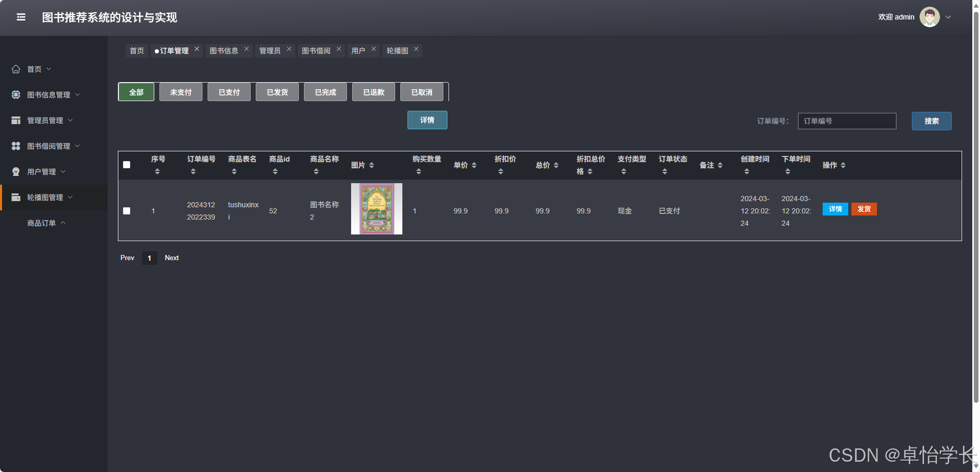The height and width of the screenshot is (472, 980).
Task: Close the 轮播图 tab
Action: 416,49
